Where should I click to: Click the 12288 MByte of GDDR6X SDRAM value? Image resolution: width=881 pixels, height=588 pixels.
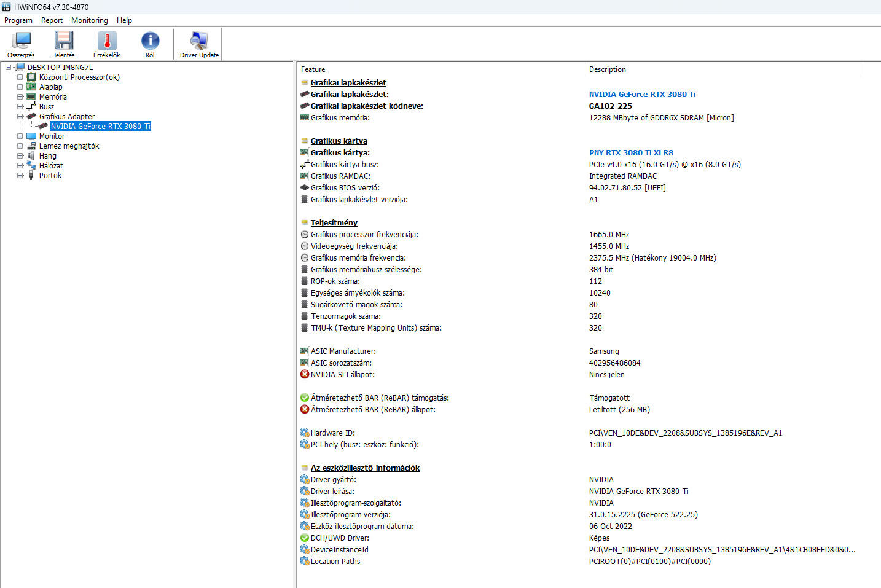coord(661,117)
